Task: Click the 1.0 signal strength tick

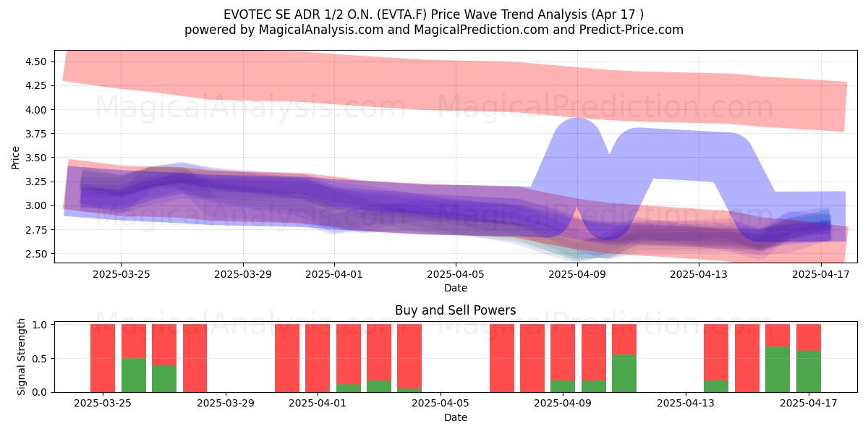Action: (41, 325)
